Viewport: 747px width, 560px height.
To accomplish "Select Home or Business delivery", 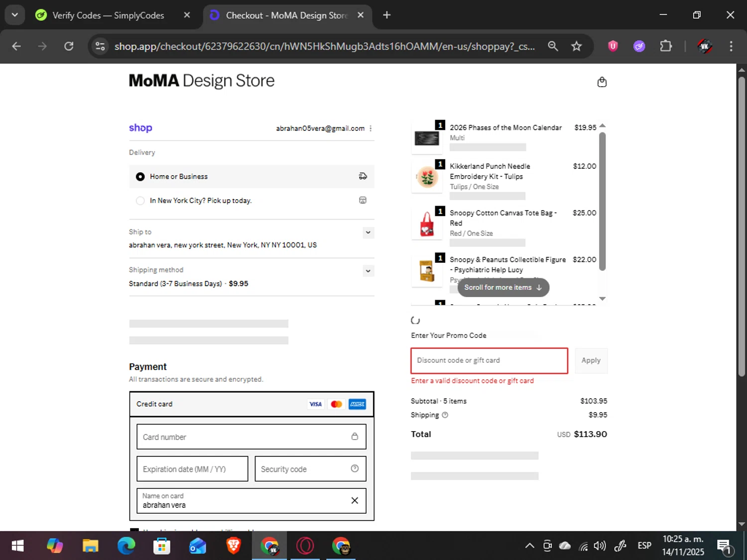I will click(x=251, y=177).
